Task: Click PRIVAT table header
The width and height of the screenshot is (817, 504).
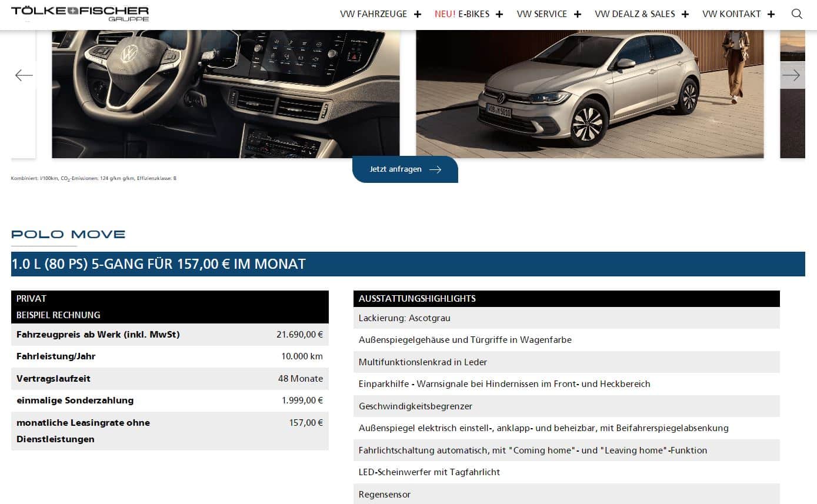Action: point(170,299)
